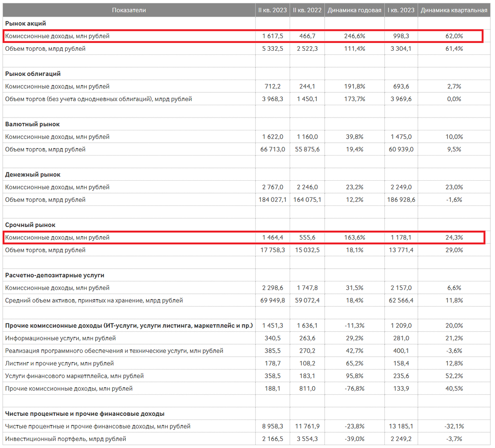Click the 8 958,3 net interest income cell
495x448 pixels.
point(273,426)
